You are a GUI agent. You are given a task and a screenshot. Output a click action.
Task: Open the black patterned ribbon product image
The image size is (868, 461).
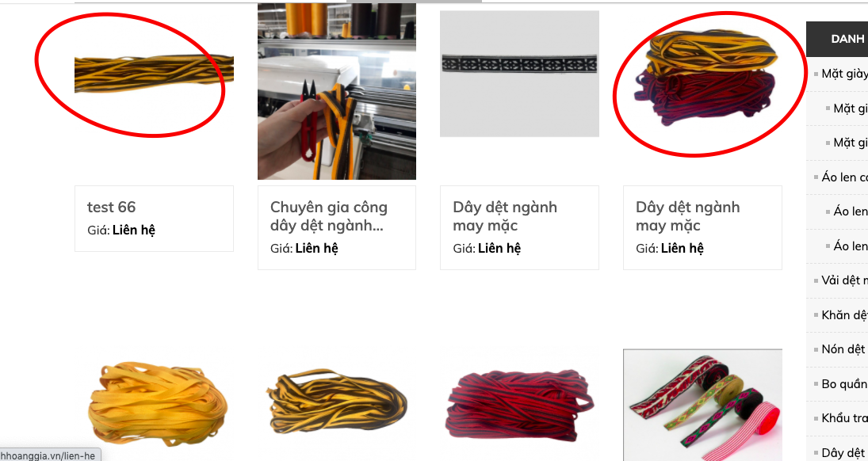[519, 74]
